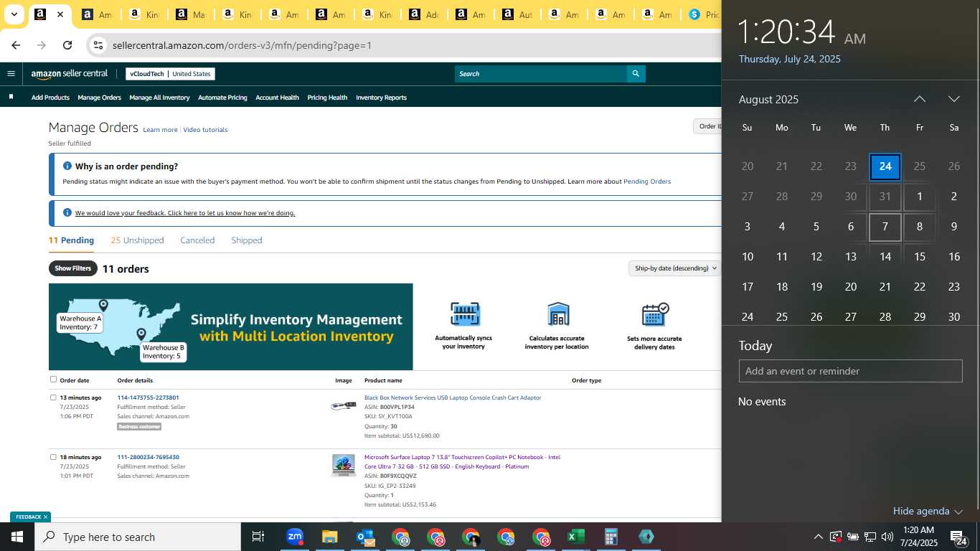The image size is (980, 551).
Task: Switch to the Pending orders tab
Action: [71, 240]
